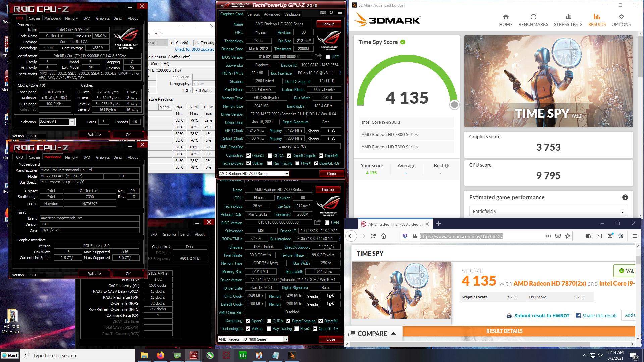This screenshot has height=362, width=644.
Task: Toggle PhysX checkbox in bottom GPU-Z window
Action: point(297,329)
